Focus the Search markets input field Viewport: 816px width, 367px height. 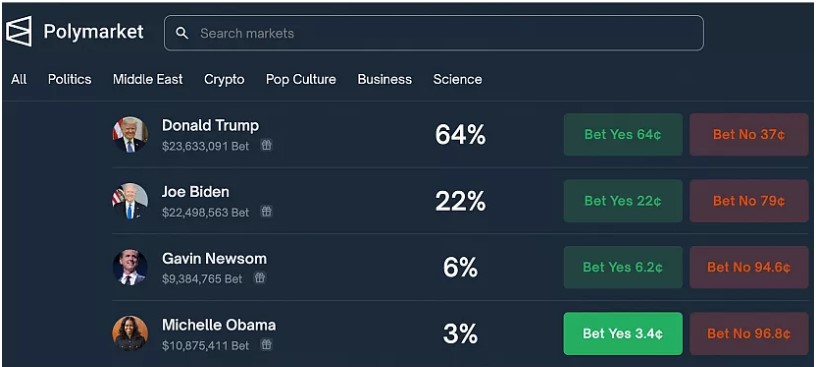(x=434, y=33)
